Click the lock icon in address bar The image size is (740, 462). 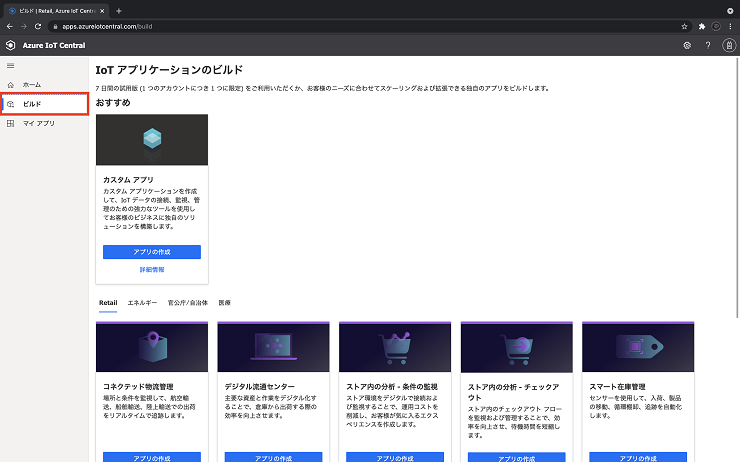pos(55,26)
